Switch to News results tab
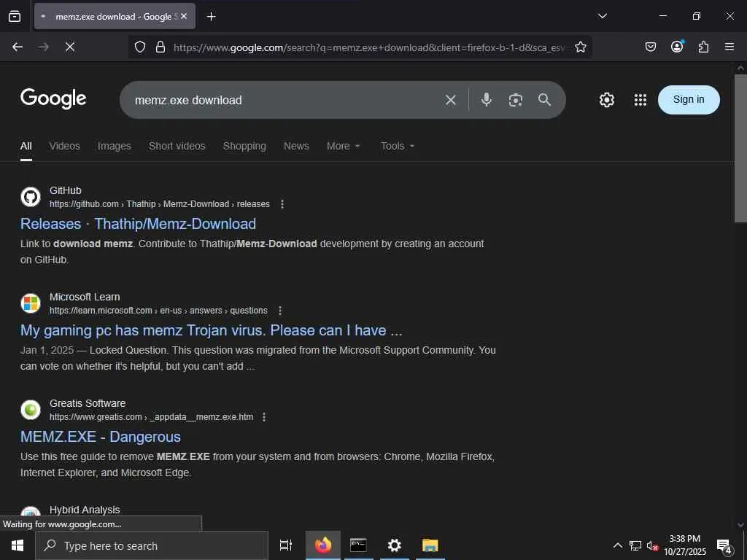This screenshot has height=560, width=747. click(x=296, y=146)
